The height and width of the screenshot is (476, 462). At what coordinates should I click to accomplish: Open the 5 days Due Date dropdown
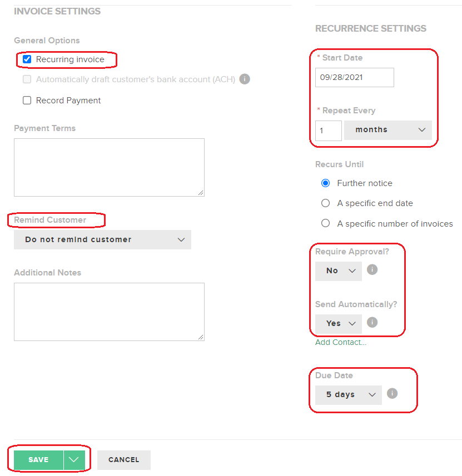click(349, 395)
